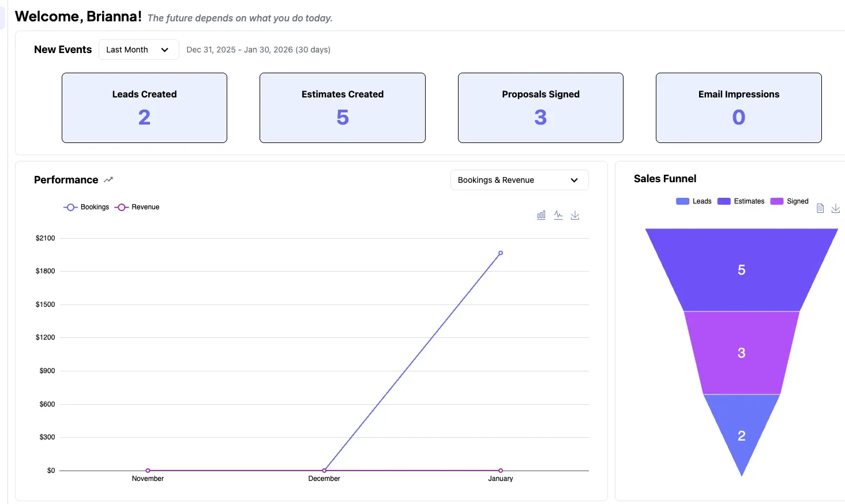
Task: Click the January Bookings data point
Action: point(501,253)
